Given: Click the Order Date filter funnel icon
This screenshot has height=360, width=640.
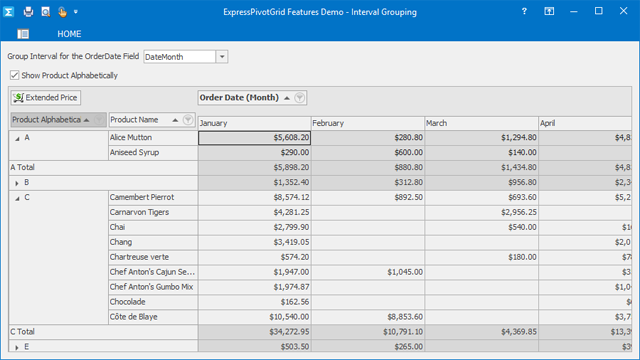Looking at the screenshot, I should [x=300, y=98].
